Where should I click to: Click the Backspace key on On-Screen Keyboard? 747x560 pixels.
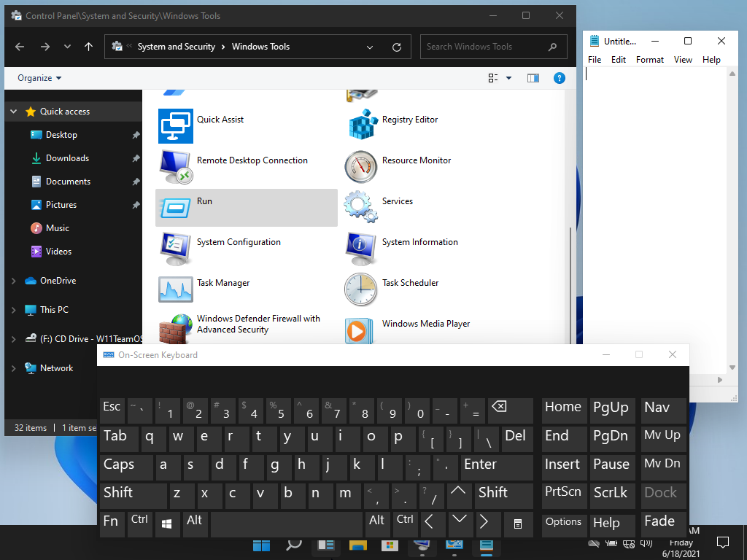click(x=510, y=411)
